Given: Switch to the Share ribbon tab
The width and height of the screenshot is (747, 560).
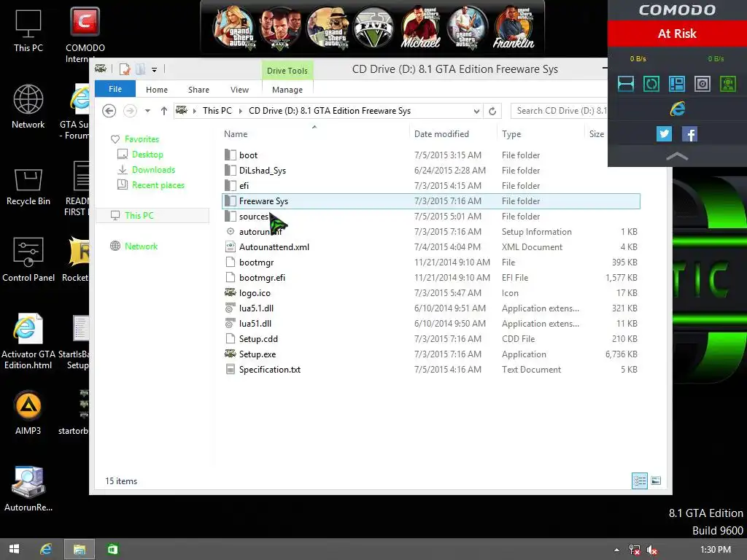Looking at the screenshot, I should point(198,90).
